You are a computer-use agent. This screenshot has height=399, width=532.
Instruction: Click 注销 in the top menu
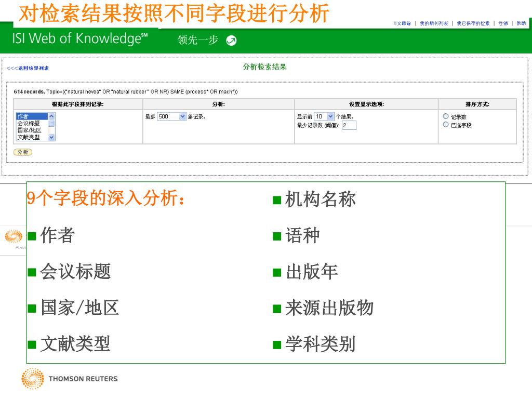pos(503,23)
